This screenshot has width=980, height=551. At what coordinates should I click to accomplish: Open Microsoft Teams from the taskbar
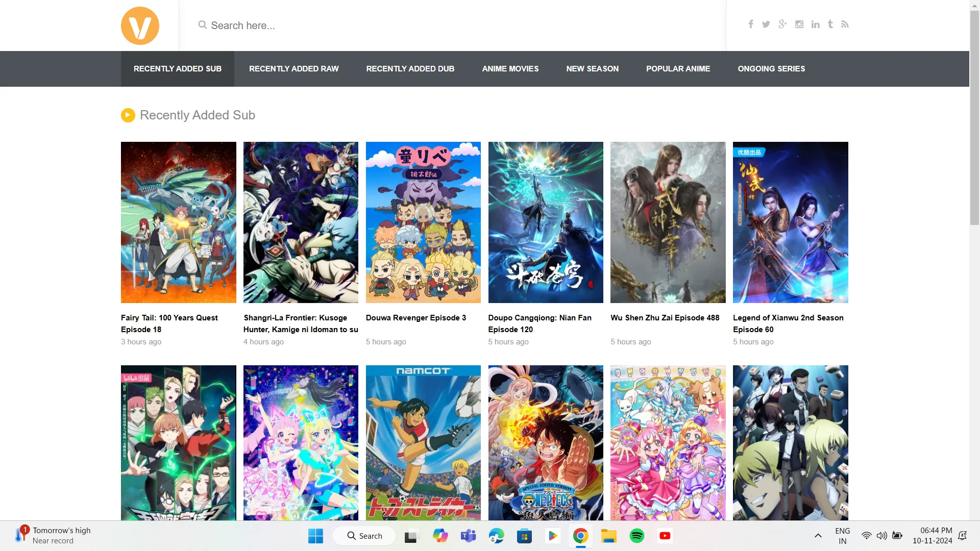pos(468,536)
